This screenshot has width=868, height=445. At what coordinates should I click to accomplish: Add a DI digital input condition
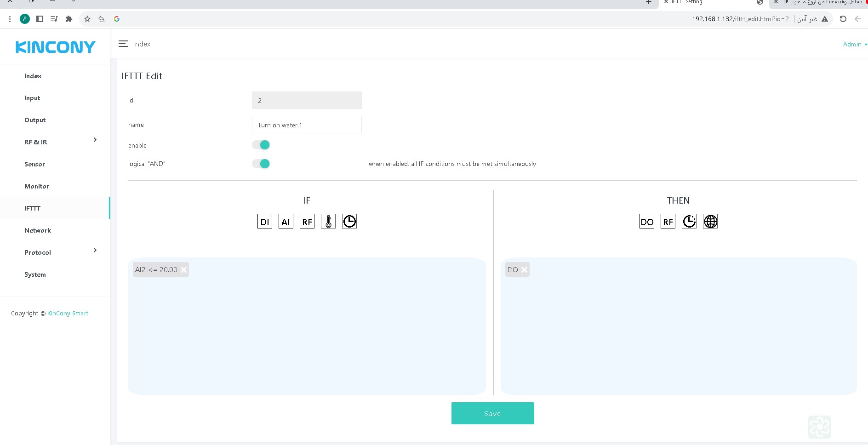[264, 222]
